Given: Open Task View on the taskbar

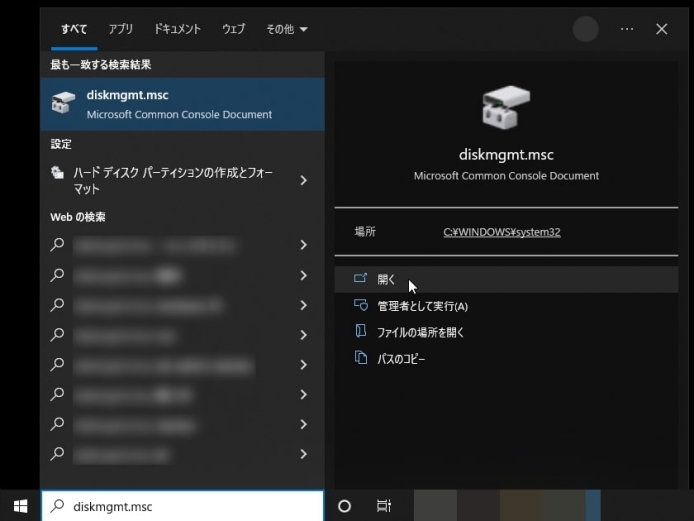Looking at the screenshot, I should tap(384, 506).
